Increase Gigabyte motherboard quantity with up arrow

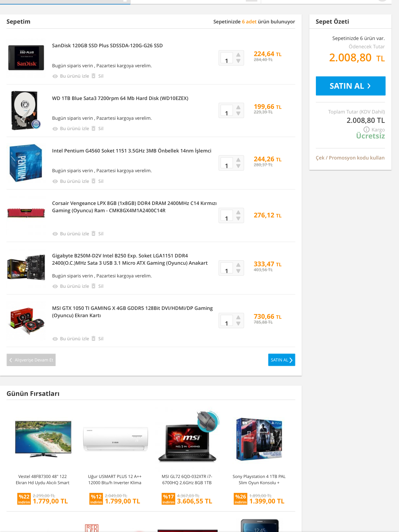coord(238,265)
